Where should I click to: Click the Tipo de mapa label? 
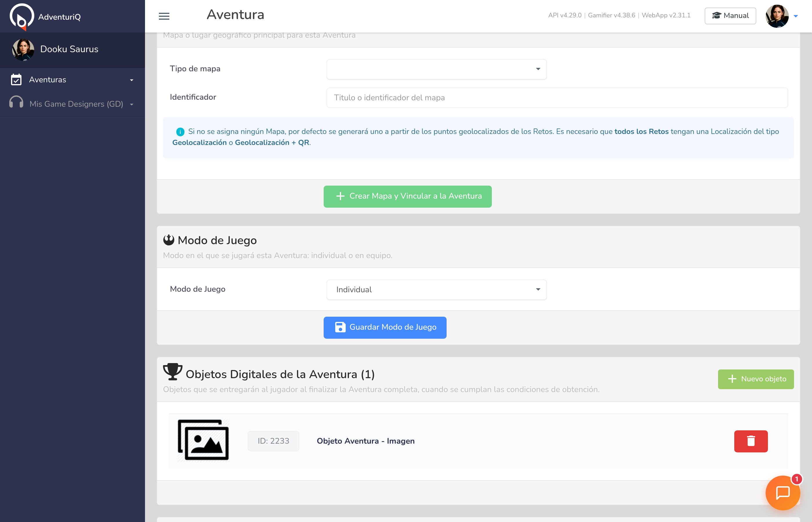pos(195,69)
